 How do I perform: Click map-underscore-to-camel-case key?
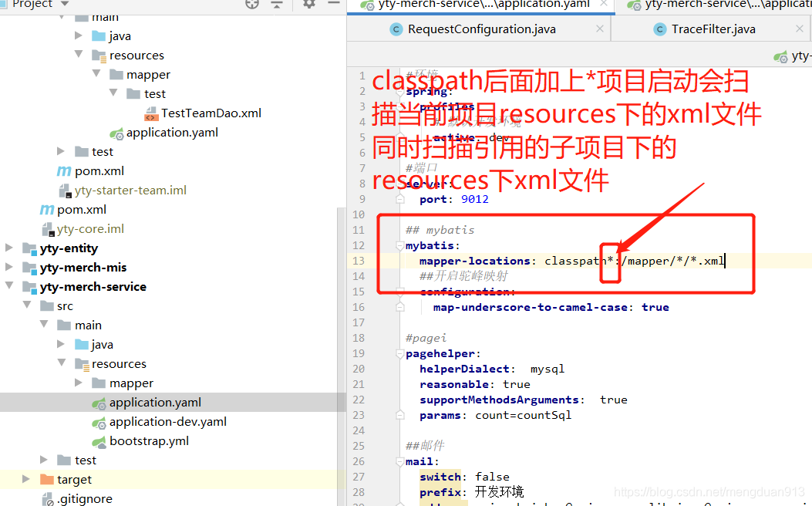pyautogui.click(x=531, y=307)
